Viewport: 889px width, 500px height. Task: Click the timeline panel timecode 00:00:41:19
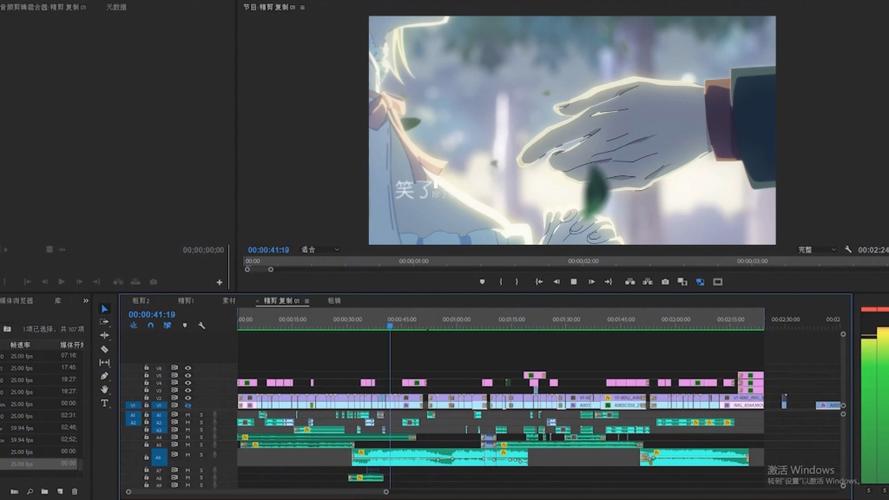click(x=151, y=314)
